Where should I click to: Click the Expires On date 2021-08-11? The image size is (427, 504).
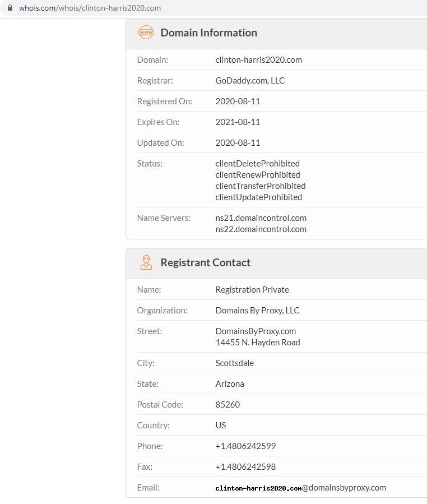(238, 122)
